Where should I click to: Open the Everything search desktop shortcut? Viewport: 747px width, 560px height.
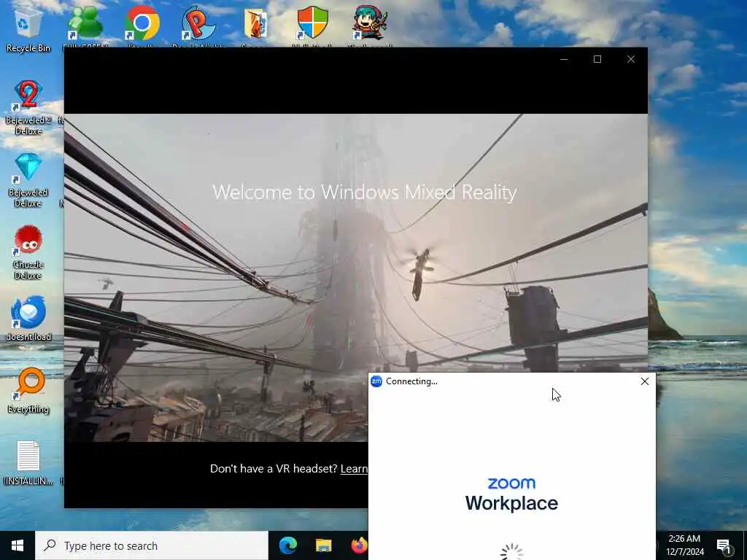(28, 391)
